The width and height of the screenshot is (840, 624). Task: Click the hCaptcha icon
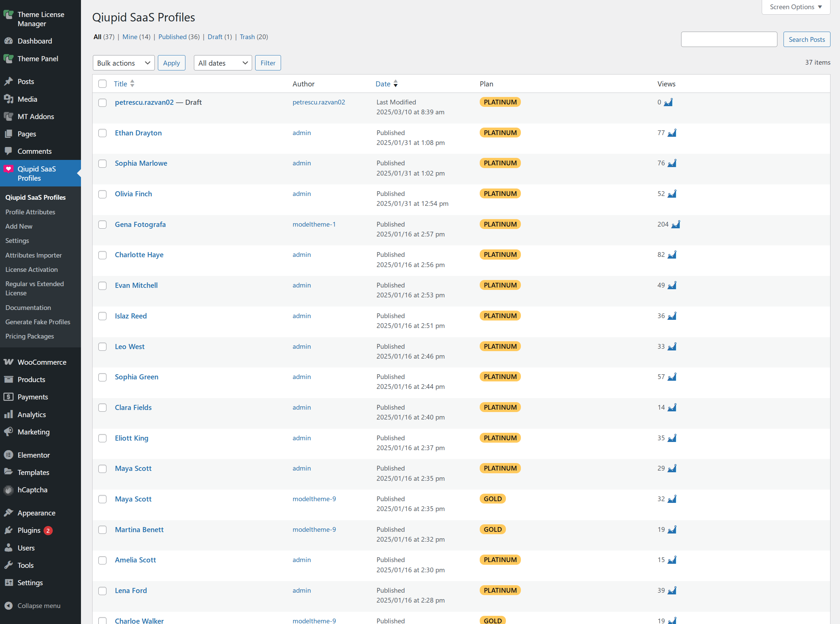tap(8, 490)
